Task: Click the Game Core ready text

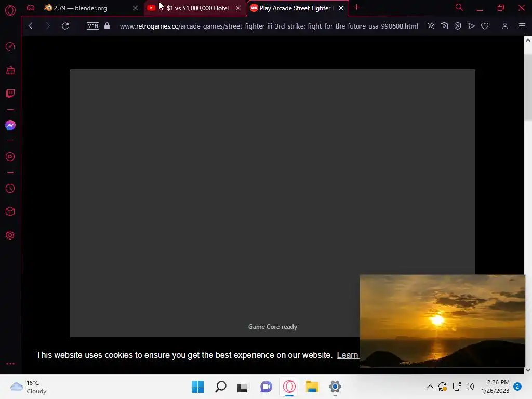Action: tap(272, 327)
